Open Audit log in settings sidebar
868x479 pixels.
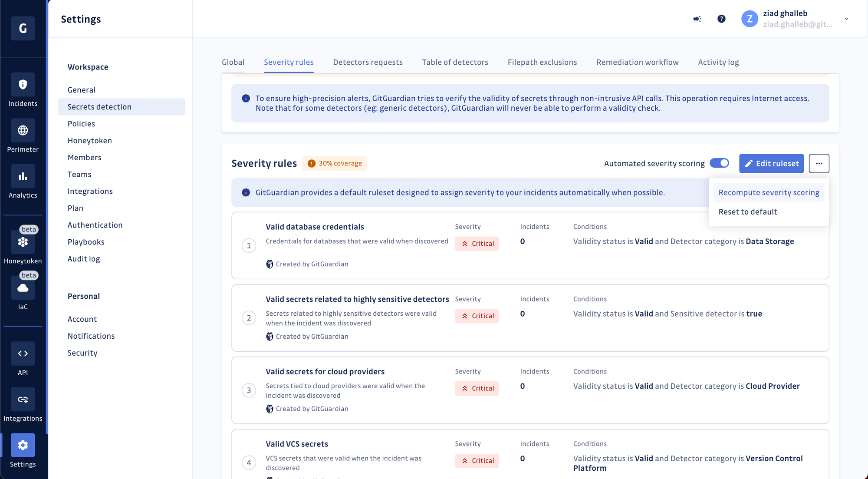84,259
